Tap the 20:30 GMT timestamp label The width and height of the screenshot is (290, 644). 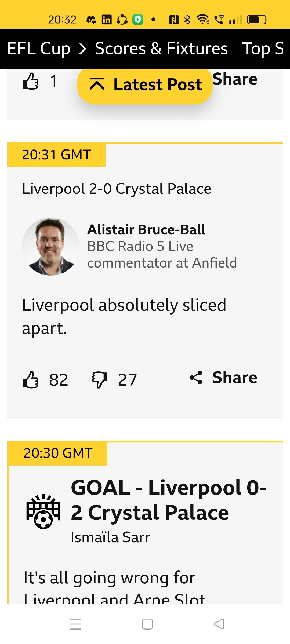[x=58, y=453]
